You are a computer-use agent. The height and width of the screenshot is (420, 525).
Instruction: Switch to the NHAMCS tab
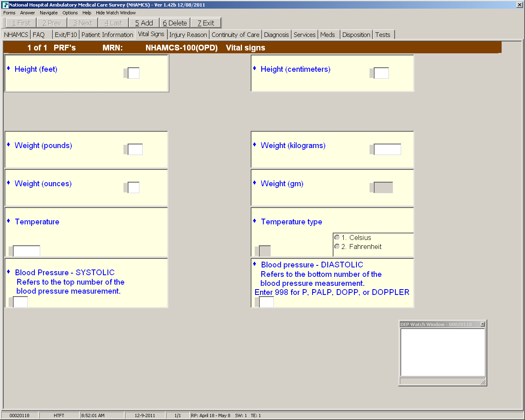click(16, 35)
